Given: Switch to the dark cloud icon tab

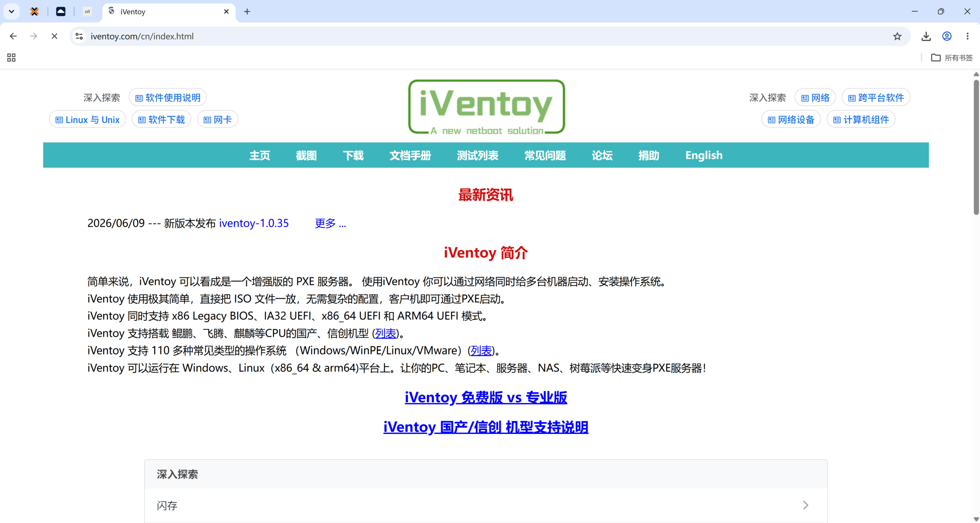Looking at the screenshot, I should click(x=61, y=11).
